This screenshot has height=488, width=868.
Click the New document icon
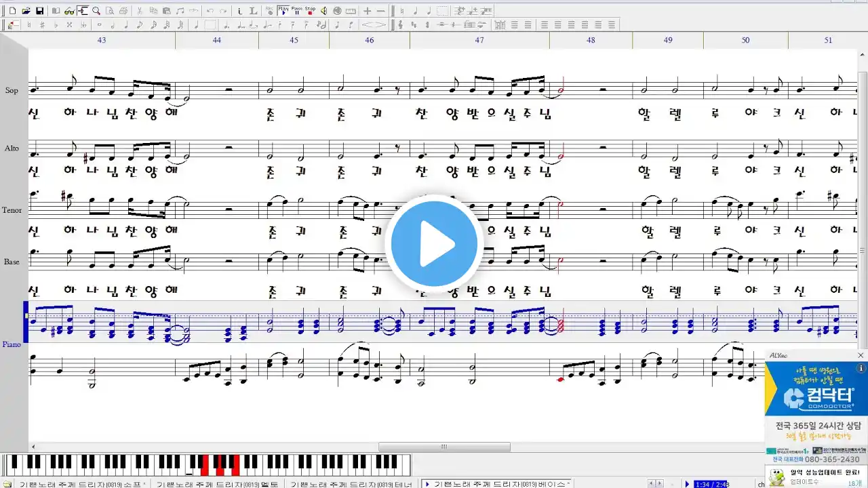(12, 11)
